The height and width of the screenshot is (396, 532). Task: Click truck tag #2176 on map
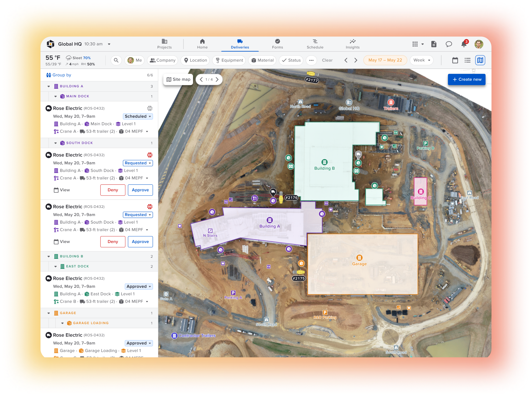[291, 198]
